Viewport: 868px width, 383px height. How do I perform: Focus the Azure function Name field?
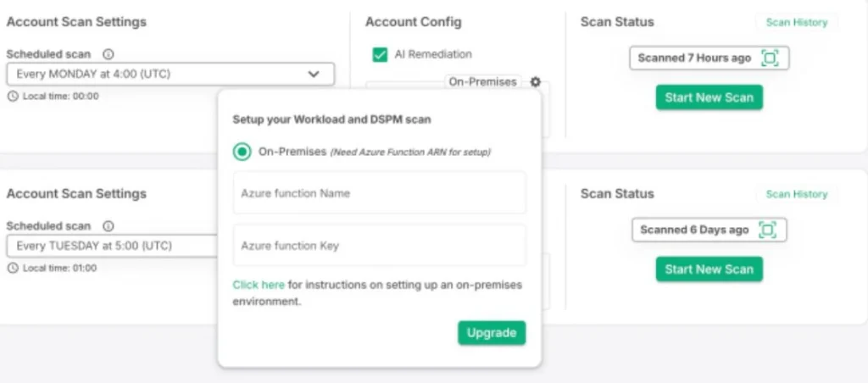tap(379, 193)
